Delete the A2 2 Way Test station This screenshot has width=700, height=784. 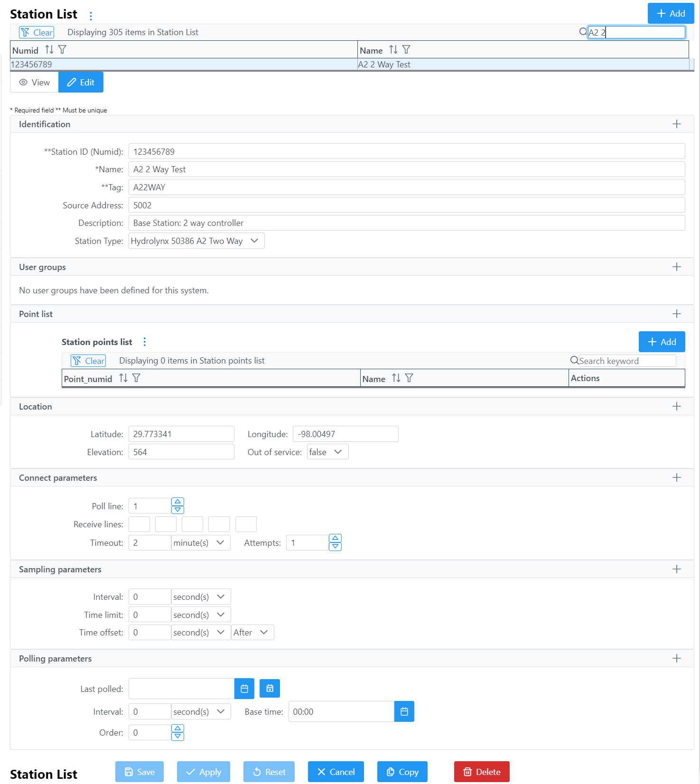click(x=481, y=772)
